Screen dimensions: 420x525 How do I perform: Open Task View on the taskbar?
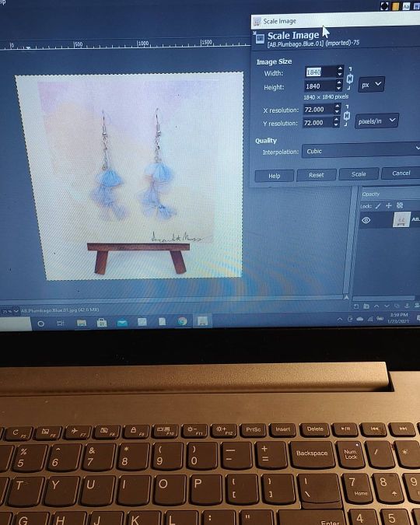(x=61, y=323)
